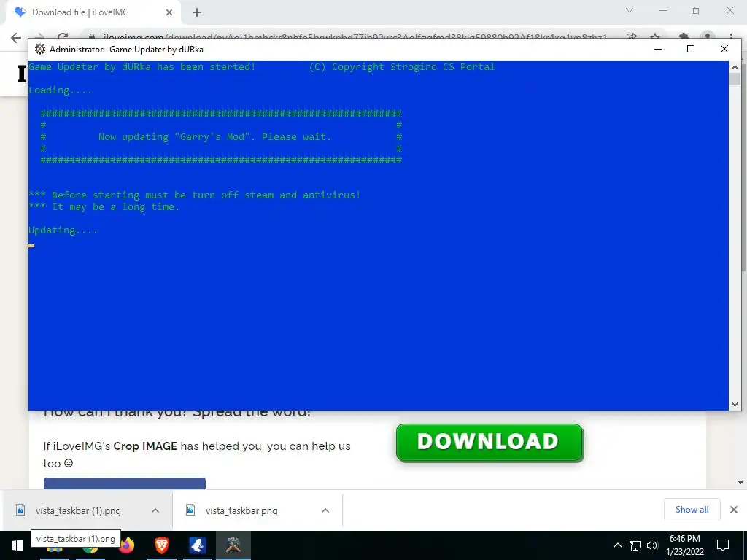
Task: Click the green DOWNLOAD button
Action: coord(489,443)
